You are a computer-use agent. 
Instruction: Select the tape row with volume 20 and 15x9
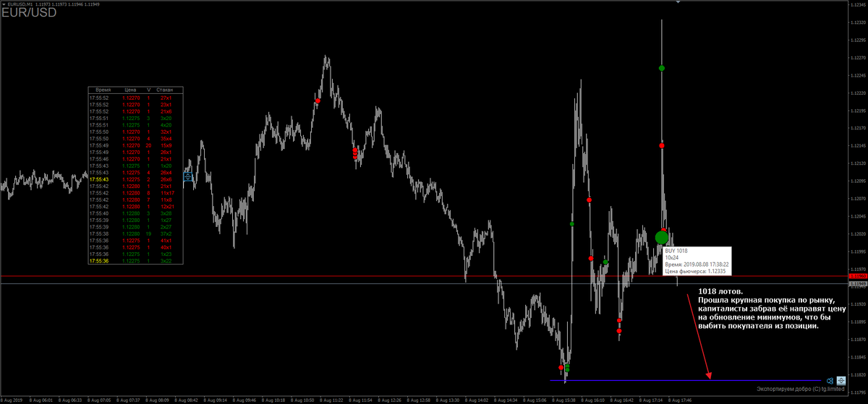(135, 145)
